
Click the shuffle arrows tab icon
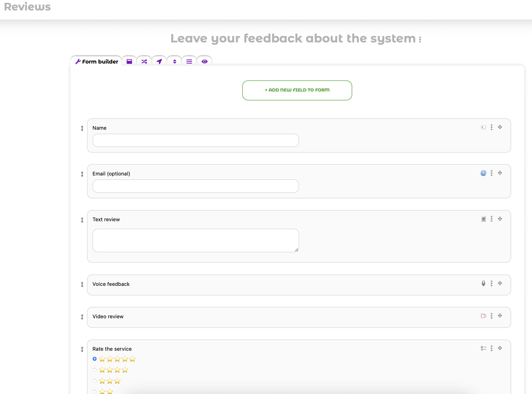144,62
